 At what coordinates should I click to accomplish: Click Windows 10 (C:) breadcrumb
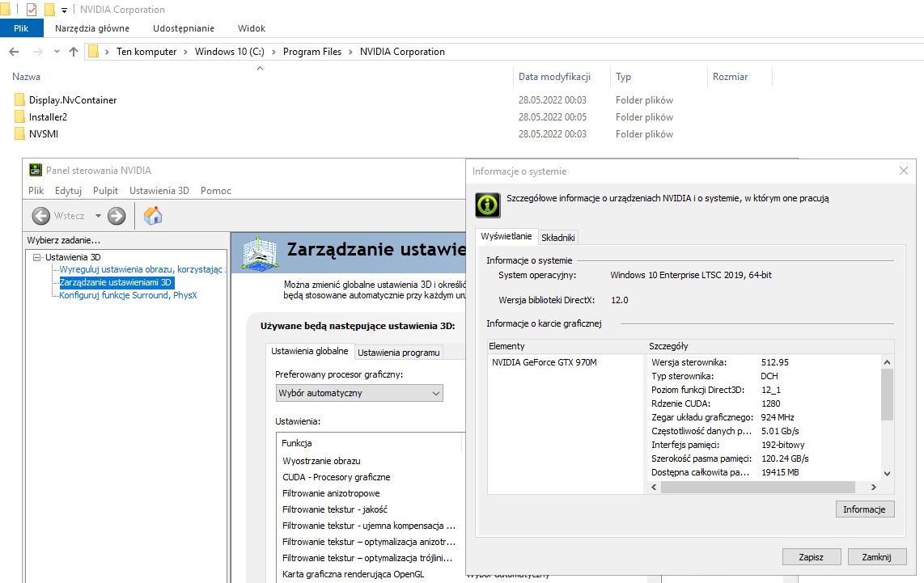point(229,52)
